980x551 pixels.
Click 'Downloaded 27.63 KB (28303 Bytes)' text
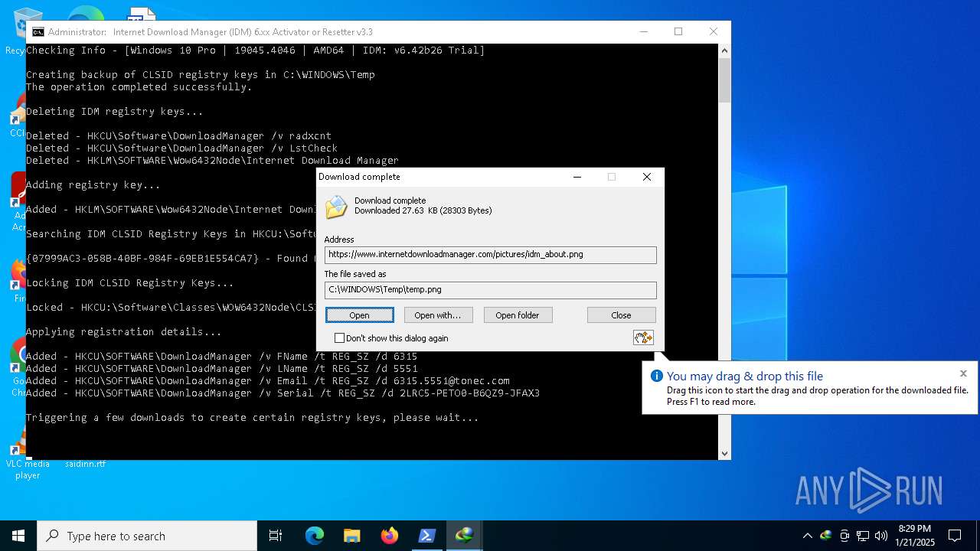pyautogui.click(x=423, y=210)
